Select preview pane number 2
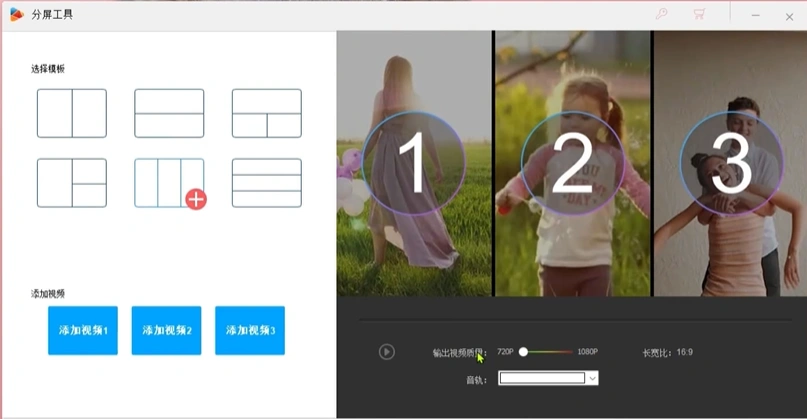807x419 pixels. click(x=572, y=162)
